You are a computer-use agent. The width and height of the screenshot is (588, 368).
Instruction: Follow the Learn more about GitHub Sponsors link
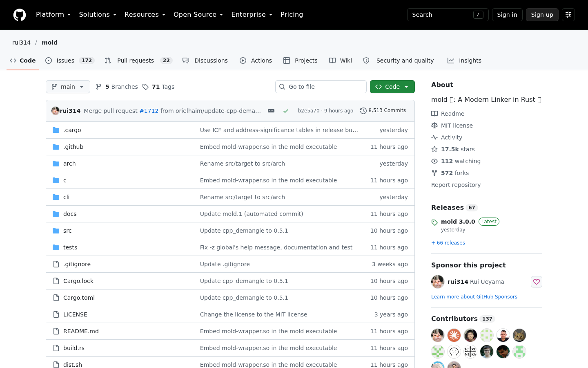coord(474,297)
